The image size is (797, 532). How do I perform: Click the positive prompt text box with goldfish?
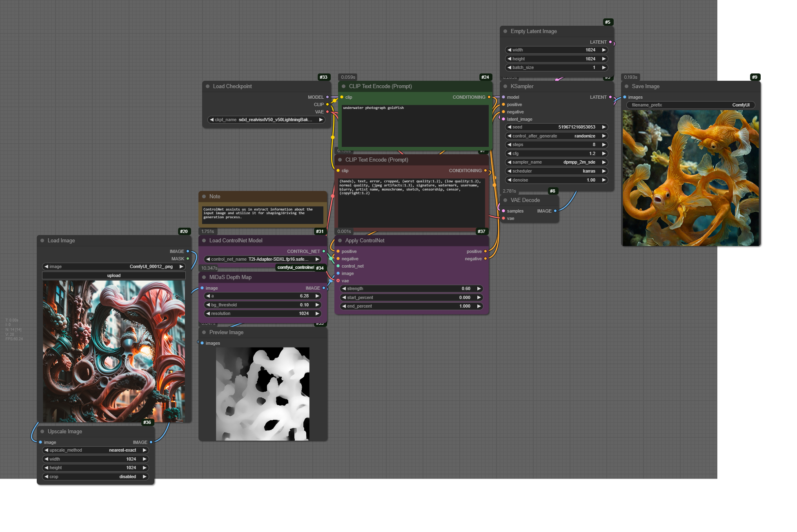pyautogui.click(x=415, y=126)
